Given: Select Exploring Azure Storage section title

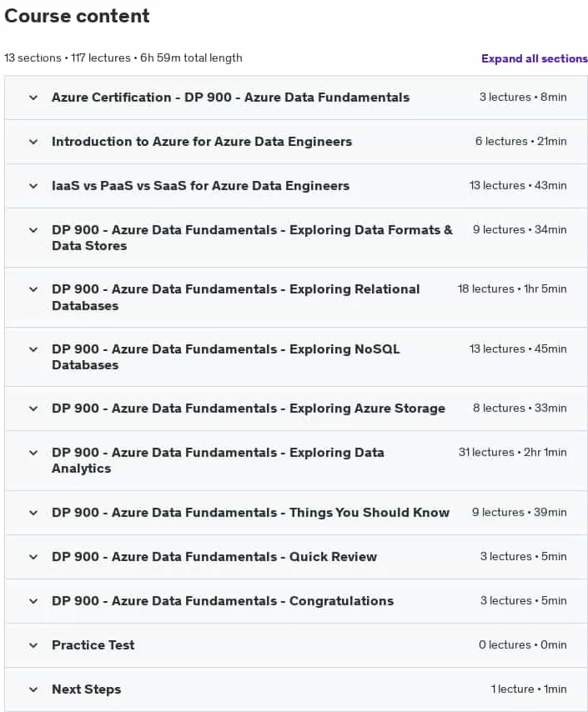Looking at the screenshot, I should [x=249, y=409].
